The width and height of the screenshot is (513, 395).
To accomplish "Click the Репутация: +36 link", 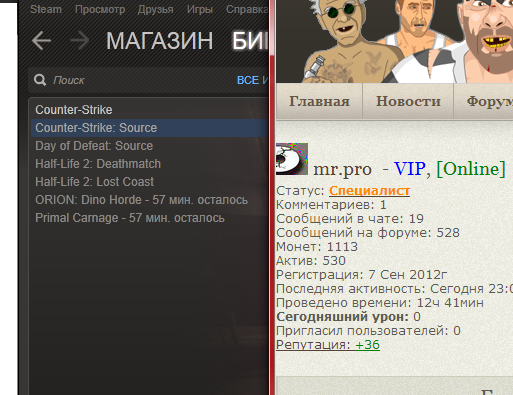I will point(328,345).
